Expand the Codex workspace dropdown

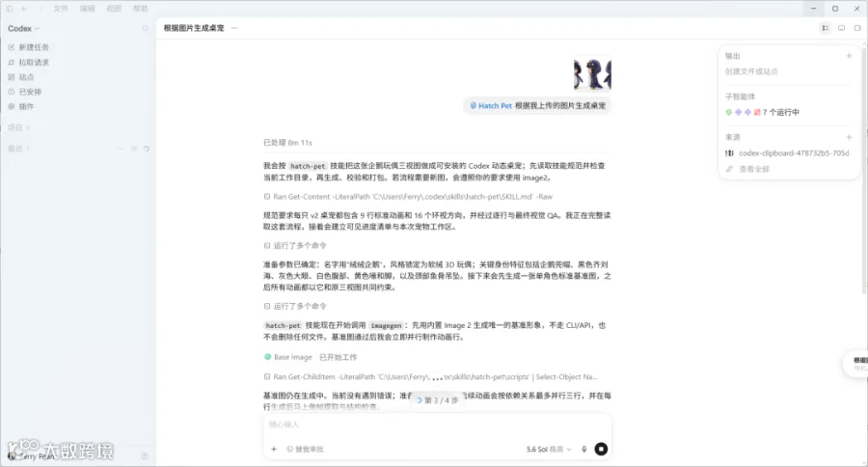(x=24, y=28)
